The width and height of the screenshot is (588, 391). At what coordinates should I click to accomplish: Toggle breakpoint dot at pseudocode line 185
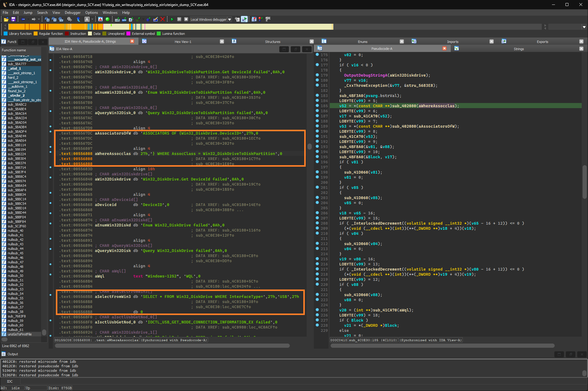pyautogui.click(x=317, y=106)
